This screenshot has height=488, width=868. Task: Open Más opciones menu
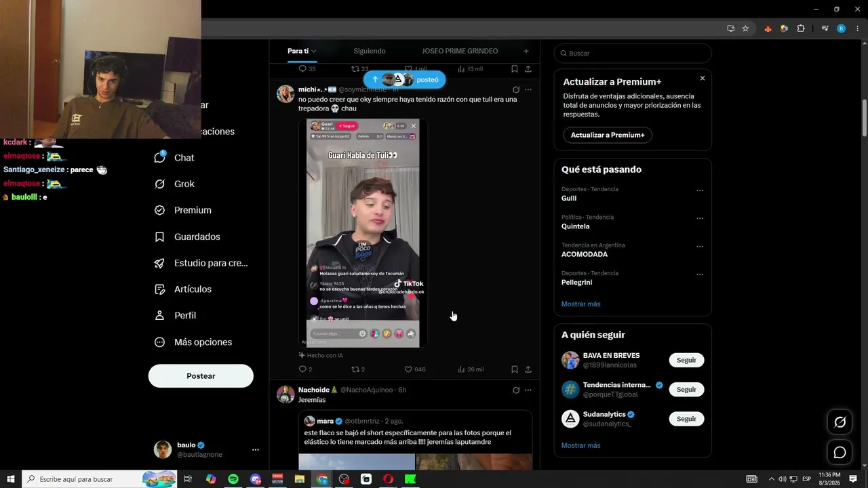[193, 342]
